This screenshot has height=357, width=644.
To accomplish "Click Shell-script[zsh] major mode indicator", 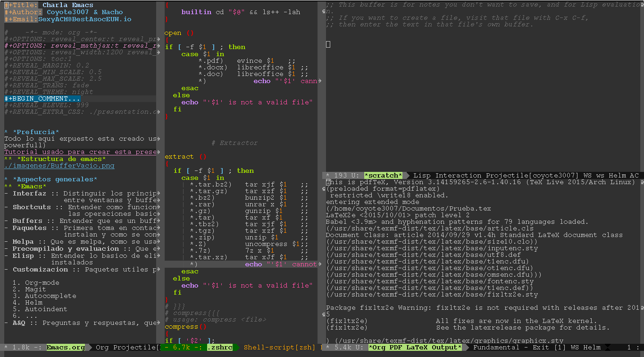I will pos(279,348).
